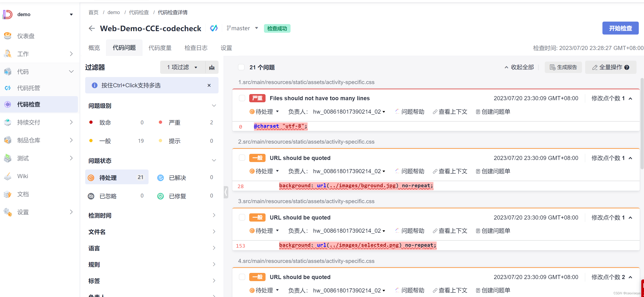Open Wiki from the sidebar
The image size is (644, 297).
pos(22,176)
